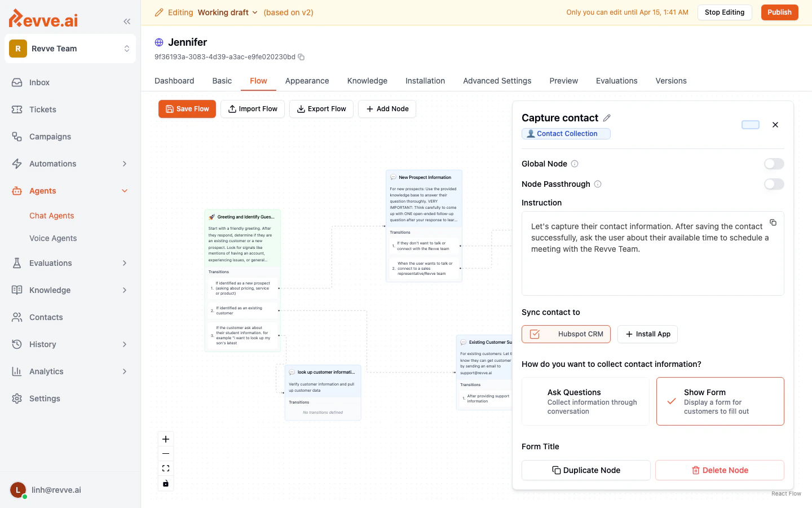Viewport: 812px width, 508px height.
Task: Check the Hubspot CRM sync option
Action: [x=566, y=334]
